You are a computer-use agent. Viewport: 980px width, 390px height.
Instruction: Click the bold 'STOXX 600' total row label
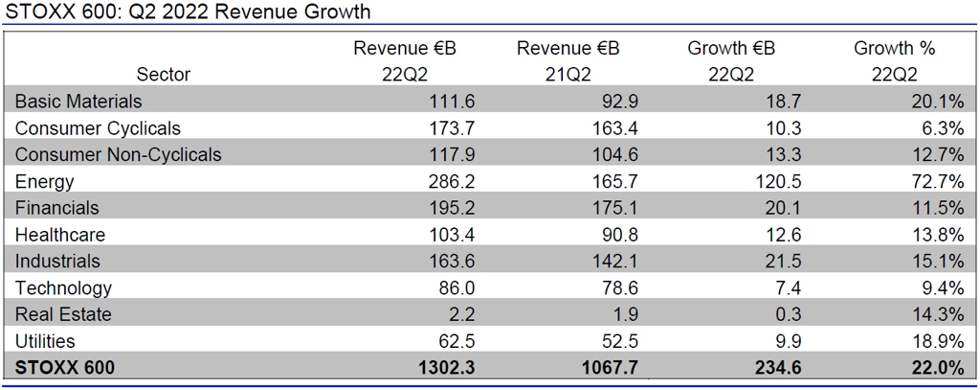click(64, 368)
